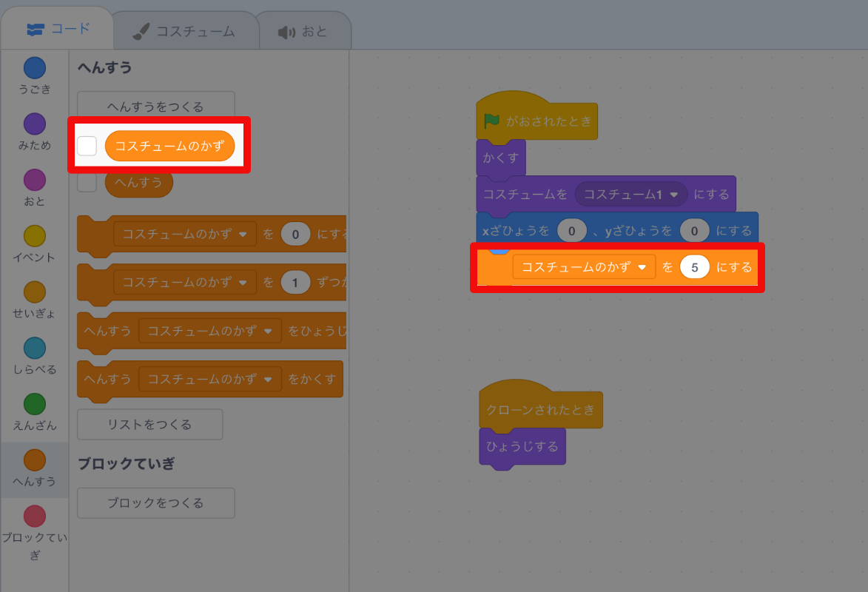Click the x coordinate 0 input field
Viewport: 868px width, 592px height.
570,230
